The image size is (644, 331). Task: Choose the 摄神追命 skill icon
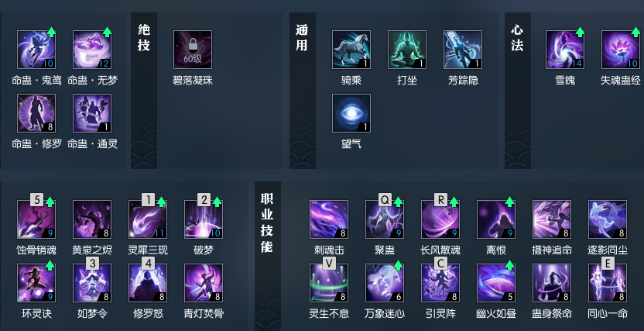552,219
